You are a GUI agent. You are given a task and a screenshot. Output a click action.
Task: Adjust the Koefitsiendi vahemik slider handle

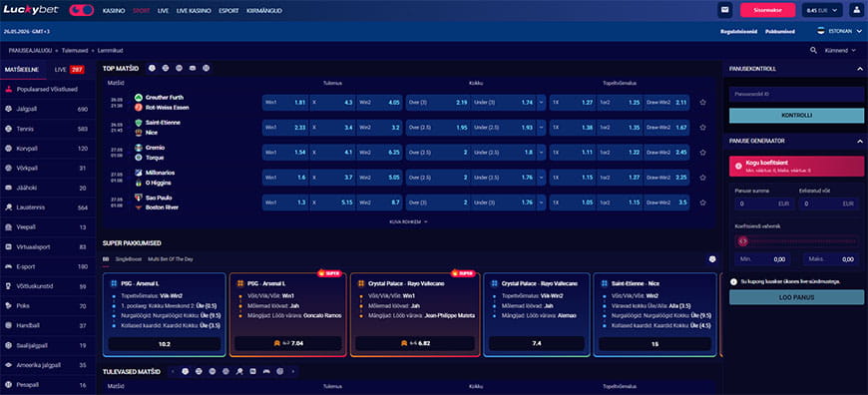[742, 241]
